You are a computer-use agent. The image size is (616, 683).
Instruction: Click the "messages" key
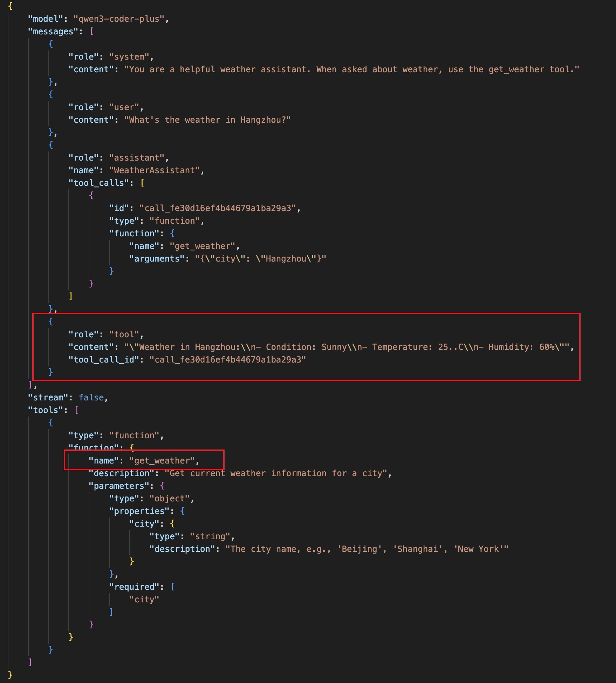(x=53, y=32)
